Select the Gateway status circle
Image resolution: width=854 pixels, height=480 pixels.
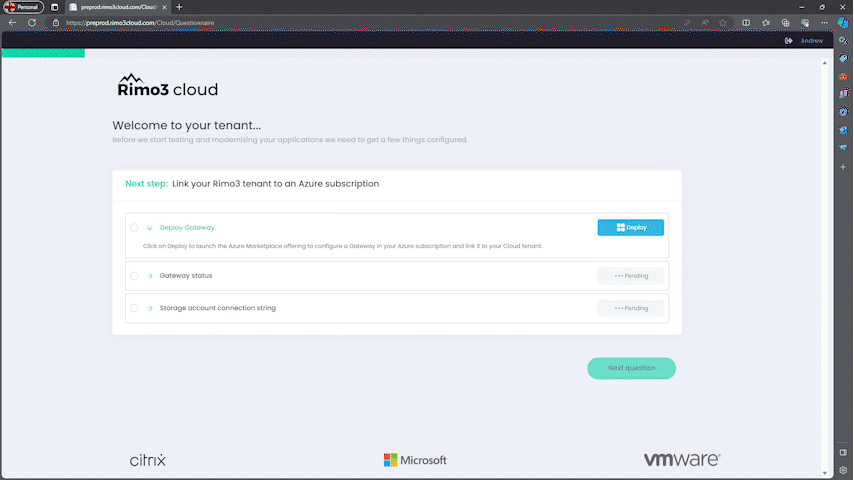click(134, 275)
